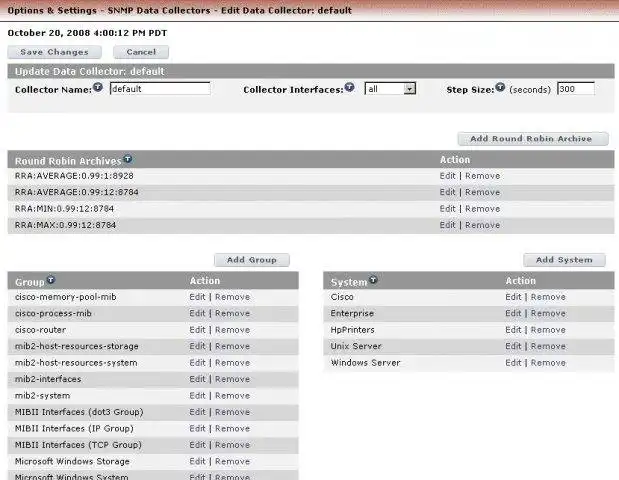Edit the cisco-process-mib group
619x480 pixels.
[x=197, y=313]
